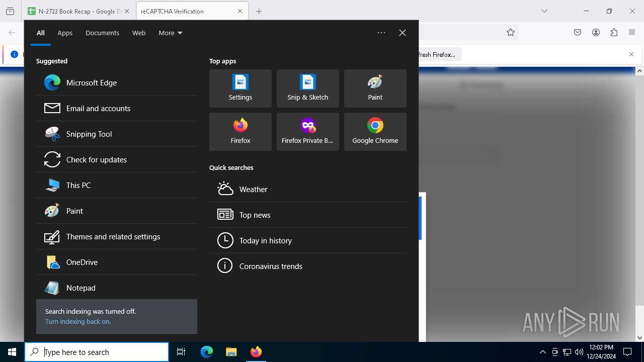Open Firefox recent browsing view icon
The image size is (644, 362).
click(10, 11)
